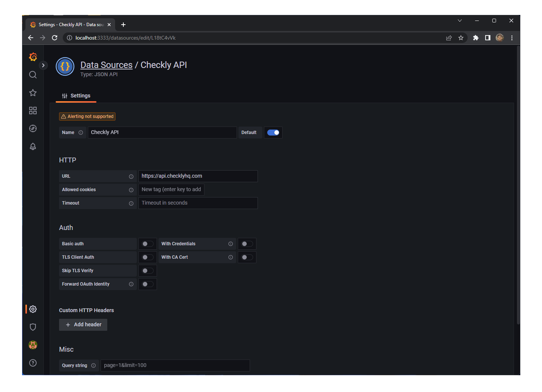Select the Settings tab
Image resolution: width=542 pixels, height=392 pixels.
point(76,96)
